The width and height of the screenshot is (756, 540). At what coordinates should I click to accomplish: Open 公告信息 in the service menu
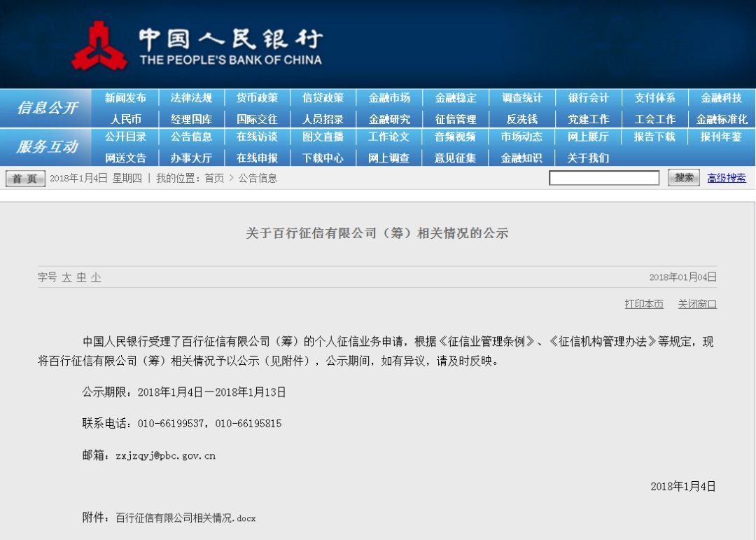tap(191, 137)
